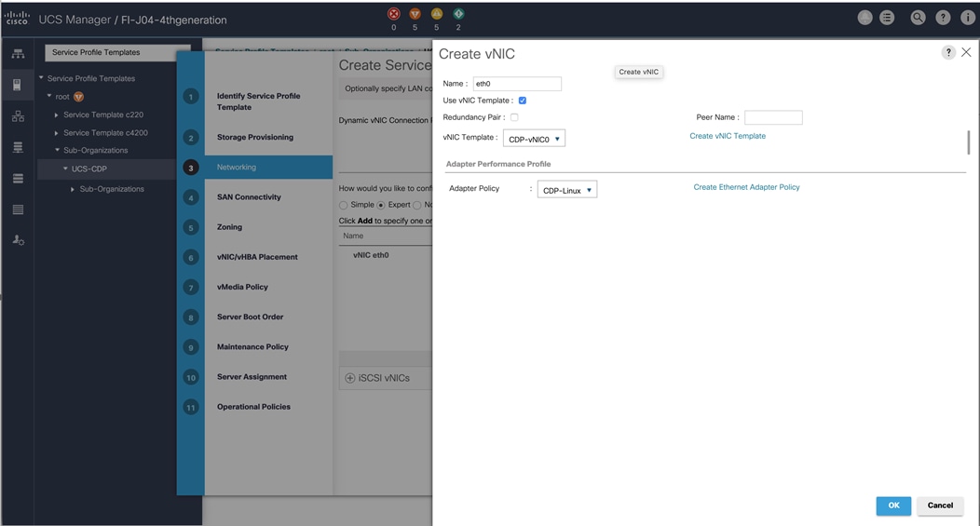Open the Storage icon in the navigation rail

coord(18,209)
